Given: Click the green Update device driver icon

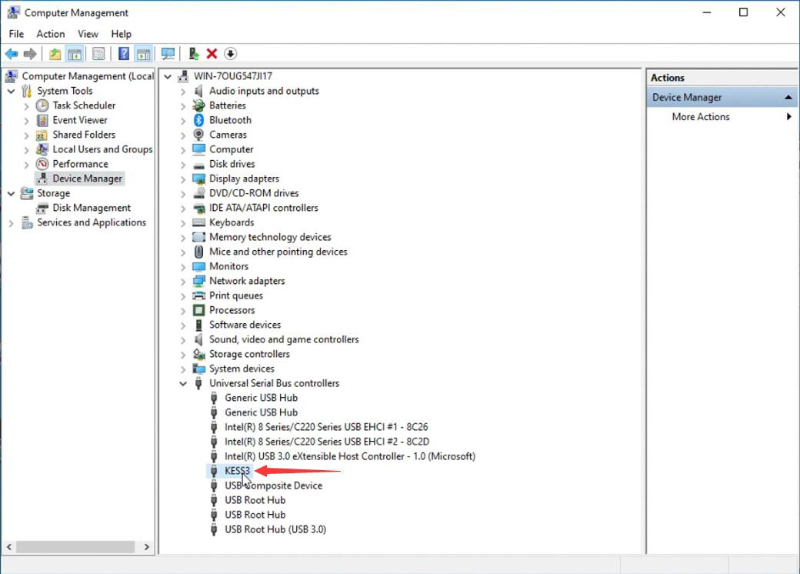Looking at the screenshot, I should 194,54.
